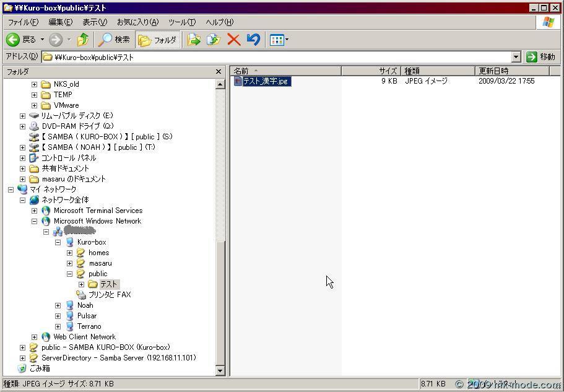Expand the Noah computer node
Screen dimensions: 564x392
(x=58, y=305)
